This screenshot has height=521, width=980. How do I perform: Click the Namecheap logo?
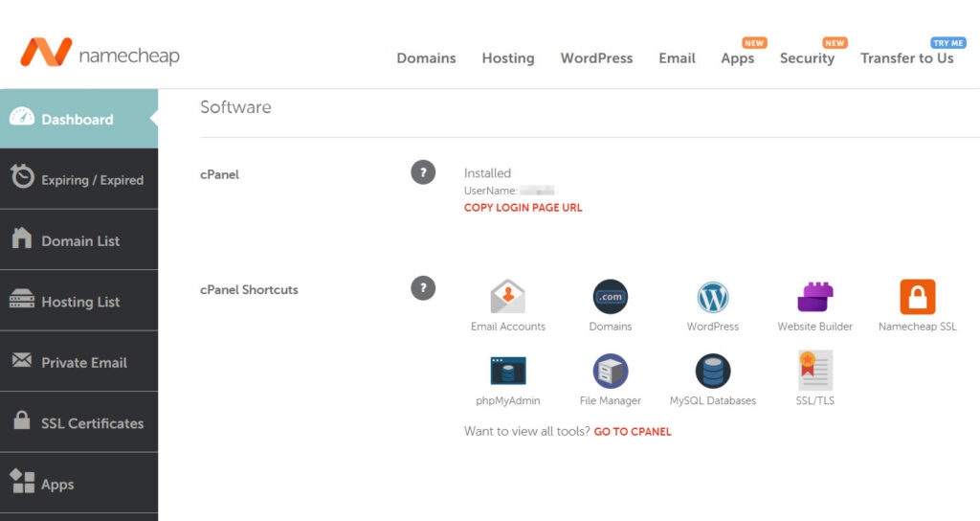pos(100,53)
